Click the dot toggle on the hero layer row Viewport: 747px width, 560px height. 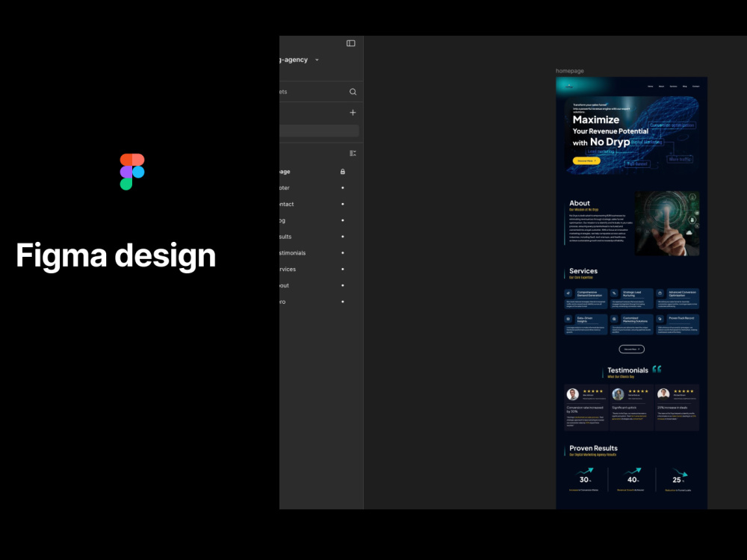343,302
